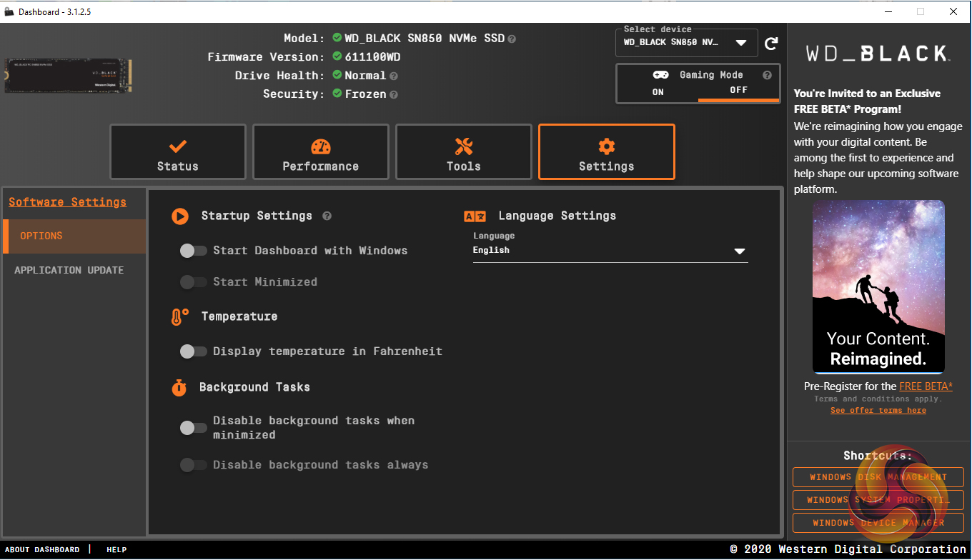The height and width of the screenshot is (560, 972).
Task: Click the gamepad icon in Gaming Mode
Action: (660, 75)
